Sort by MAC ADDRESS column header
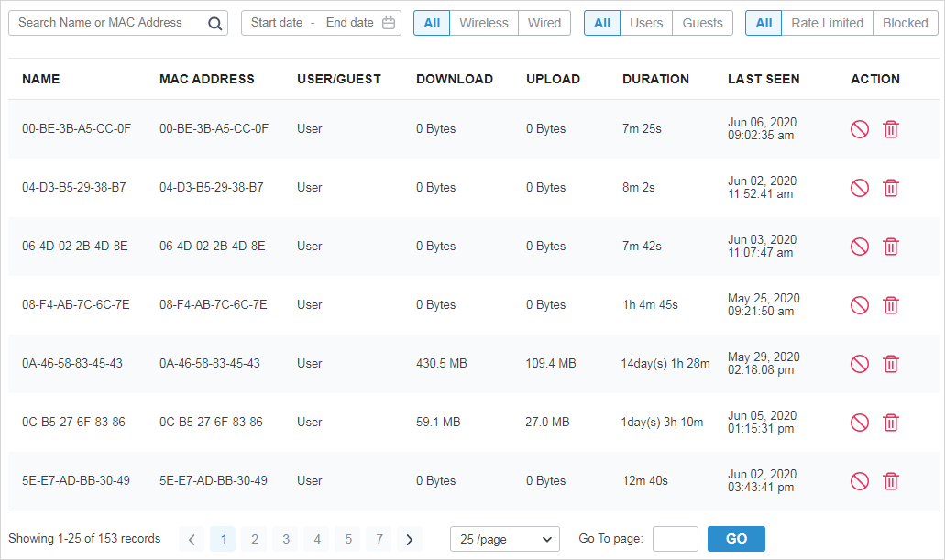This screenshot has height=560, width=945. (x=207, y=79)
